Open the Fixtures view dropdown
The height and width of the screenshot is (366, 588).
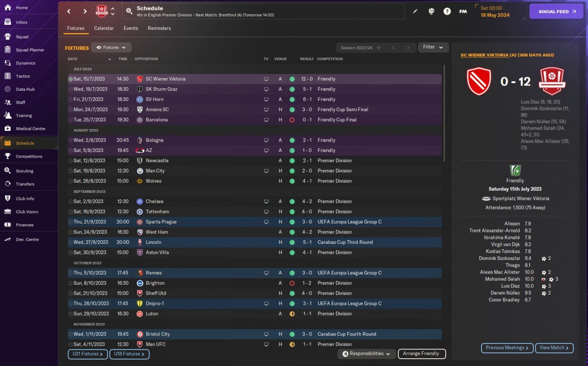(111, 47)
